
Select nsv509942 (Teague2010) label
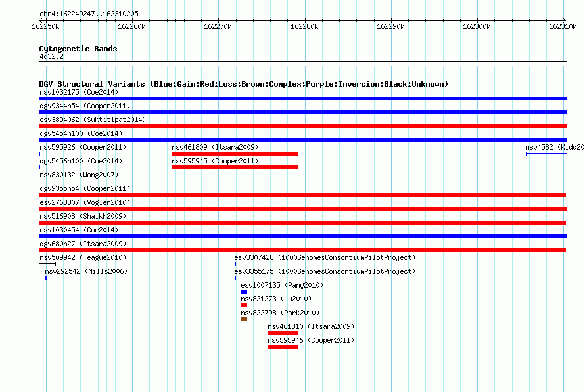[83, 257]
